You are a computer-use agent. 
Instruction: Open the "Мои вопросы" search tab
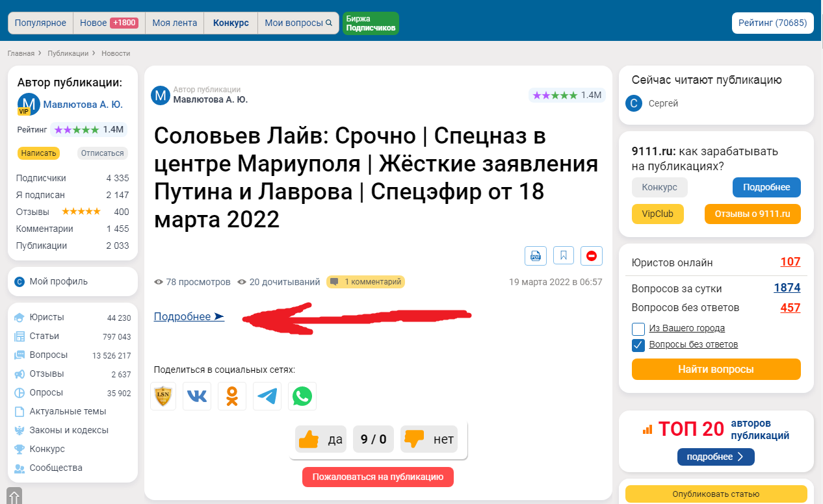298,23
